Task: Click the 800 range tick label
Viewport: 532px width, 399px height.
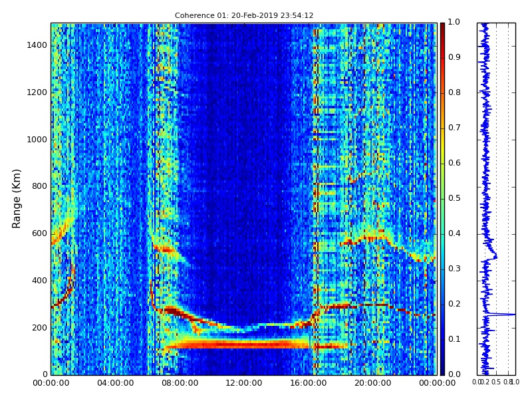Action: (x=39, y=187)
